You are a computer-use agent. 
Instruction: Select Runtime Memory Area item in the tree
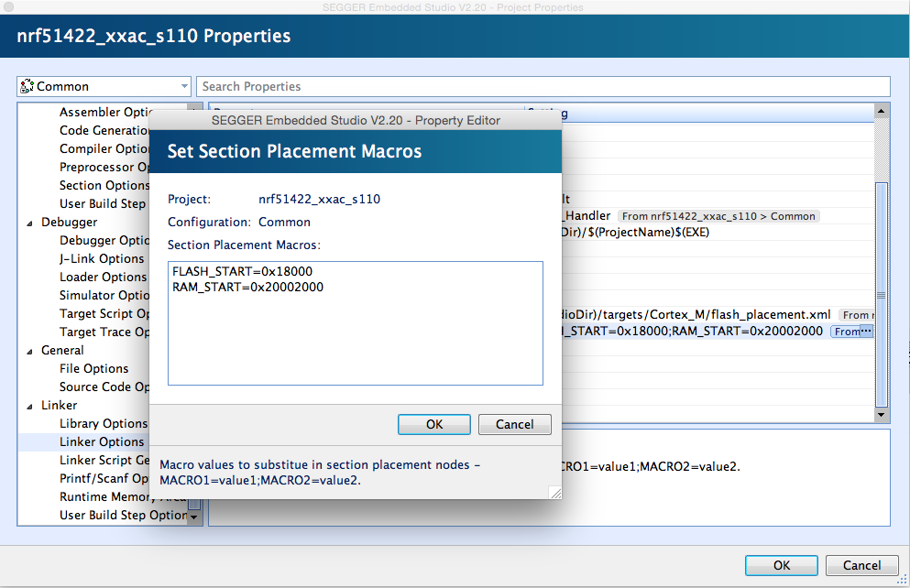click(123, 497)
